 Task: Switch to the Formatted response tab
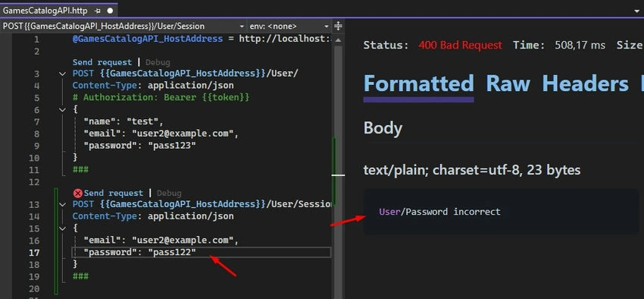(418, 83)
